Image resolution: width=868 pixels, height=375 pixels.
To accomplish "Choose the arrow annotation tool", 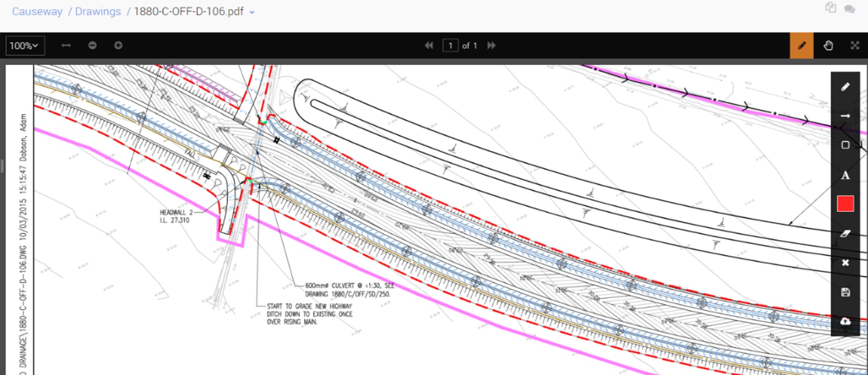I will pos(845,116).
